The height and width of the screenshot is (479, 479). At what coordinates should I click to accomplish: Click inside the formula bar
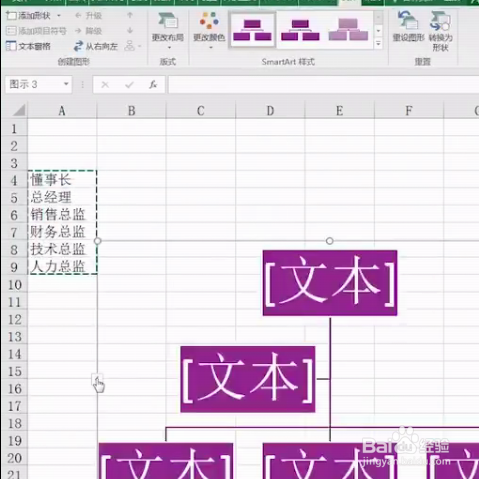pyautogui.click(x=323, y=84)
